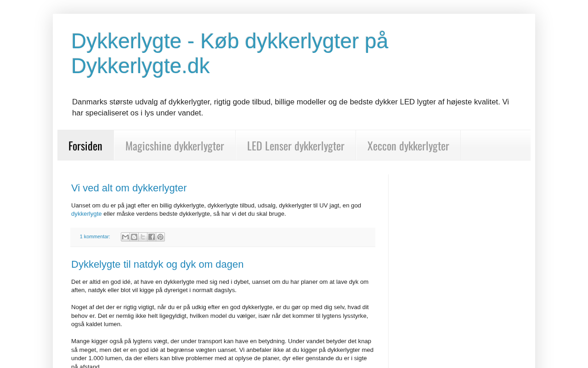The height and width of the screenshot is (368, 588).
Task: Open the Forsiden tab
Action: [x=85, y=145]
